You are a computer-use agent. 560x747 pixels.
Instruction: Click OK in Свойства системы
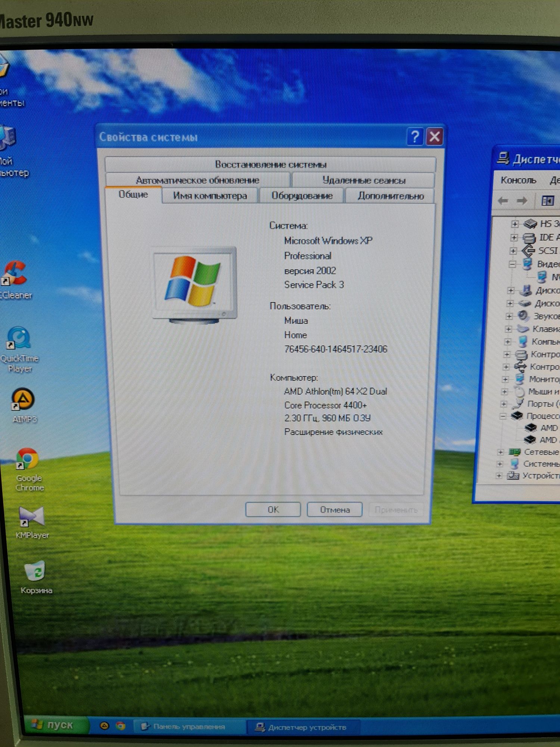coord(273,509)
